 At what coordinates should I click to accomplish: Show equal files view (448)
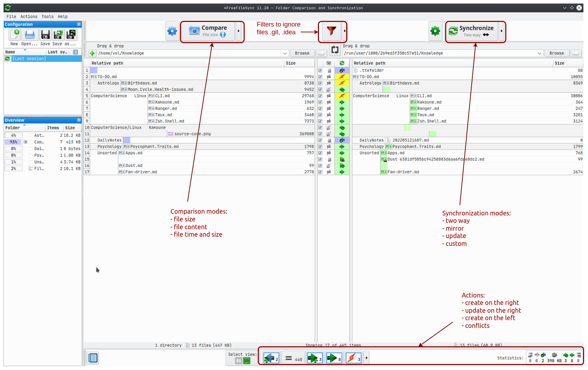[293, 358]
